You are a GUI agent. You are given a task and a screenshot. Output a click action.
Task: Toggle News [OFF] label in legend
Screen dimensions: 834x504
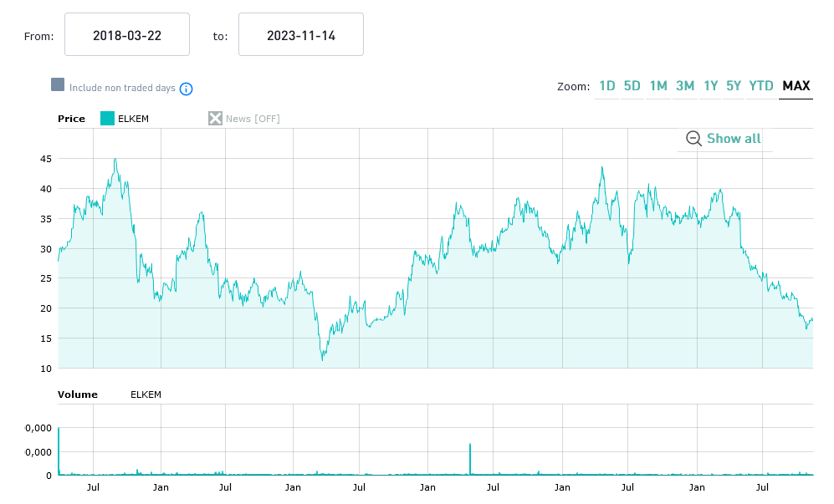(x=253, y=119)
